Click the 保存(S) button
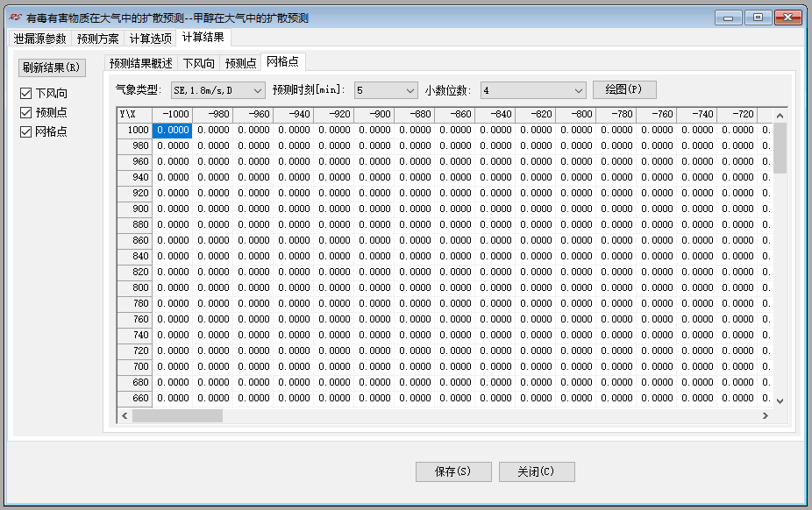 pos(453,471)
